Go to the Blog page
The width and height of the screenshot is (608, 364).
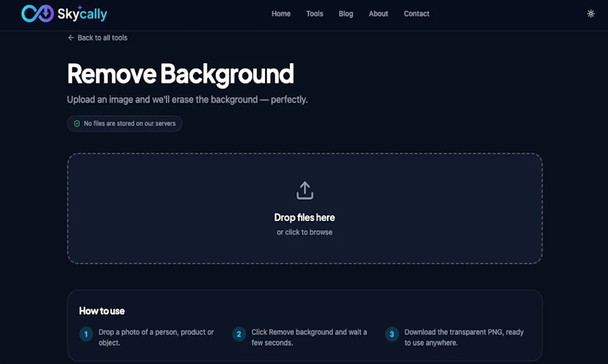click(346, 14)
